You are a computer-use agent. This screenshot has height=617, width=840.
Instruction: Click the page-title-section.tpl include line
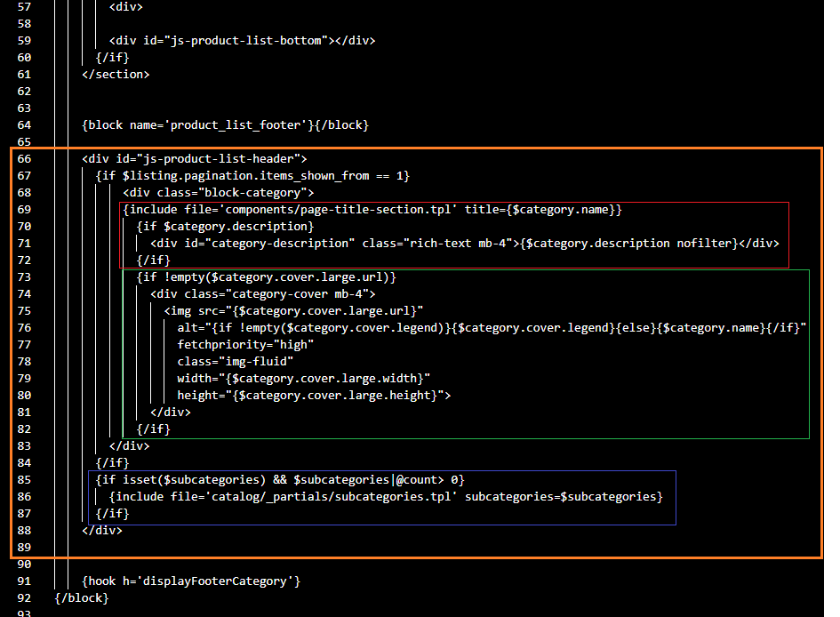point(372,210)
